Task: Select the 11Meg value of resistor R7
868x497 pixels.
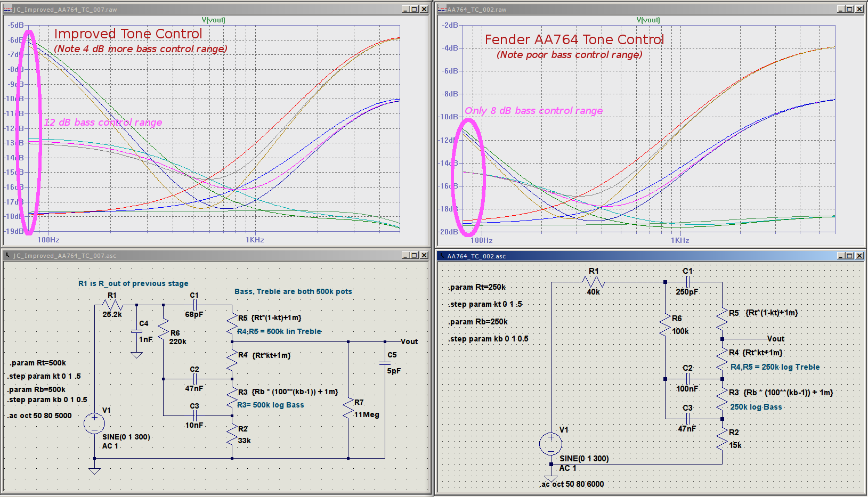Action: 367,414
